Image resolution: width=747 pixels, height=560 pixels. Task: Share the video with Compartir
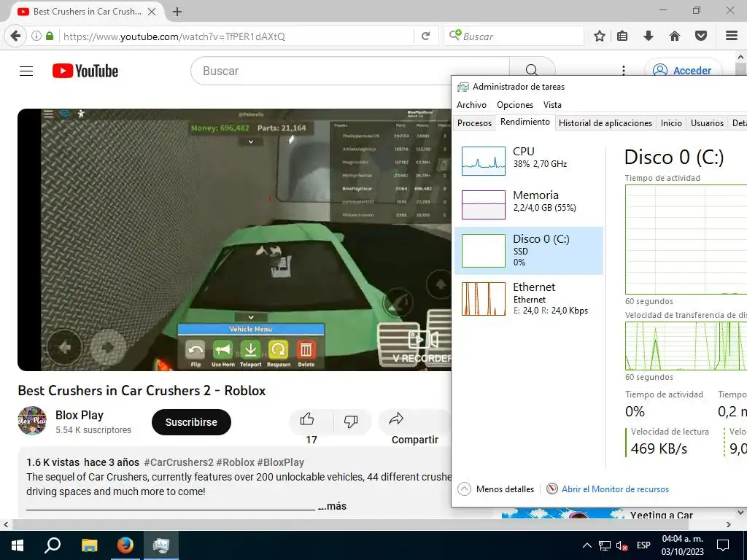[x=414, y=429]
